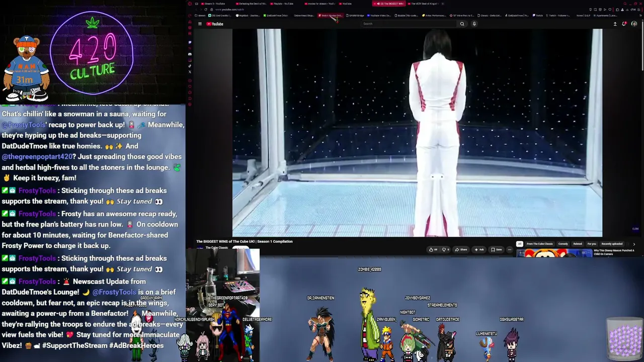Open Twitch in the browser sidebar
The width and height of the screenshot is (644, 362).
190,43
